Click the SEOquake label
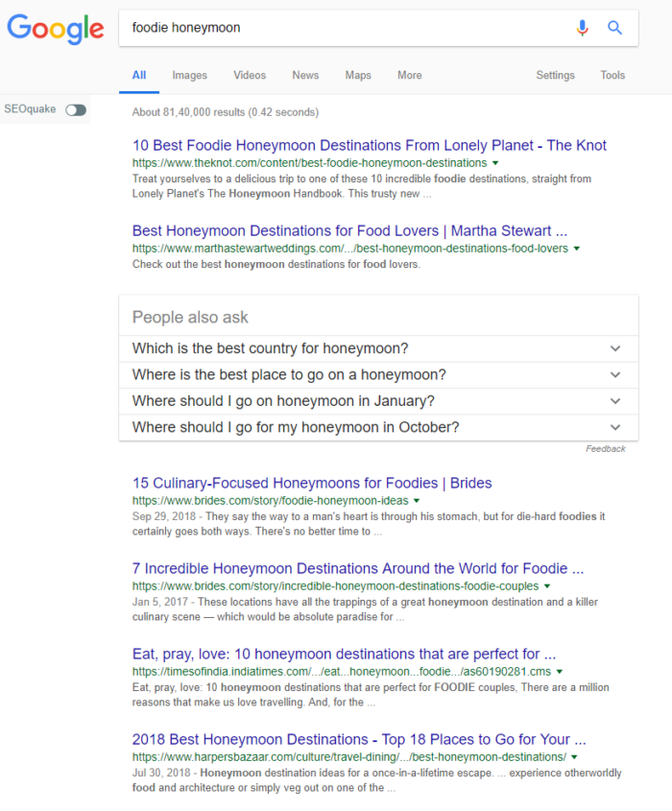The height and width of the screenshot is (811, 672). click(x=30, y=109)
